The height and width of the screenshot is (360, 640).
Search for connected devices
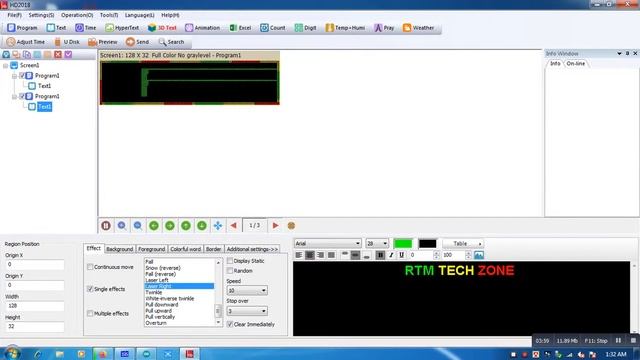pyautogui.click(x=171, y=42)
